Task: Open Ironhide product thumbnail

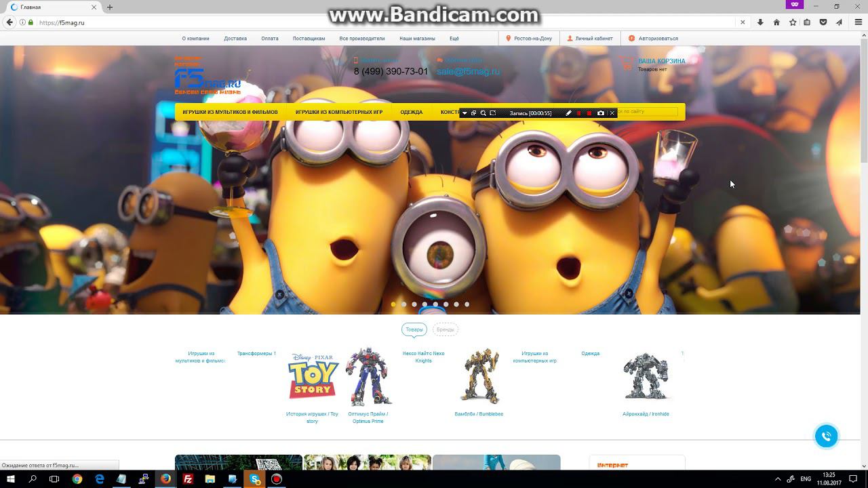Action: point(646,376)
